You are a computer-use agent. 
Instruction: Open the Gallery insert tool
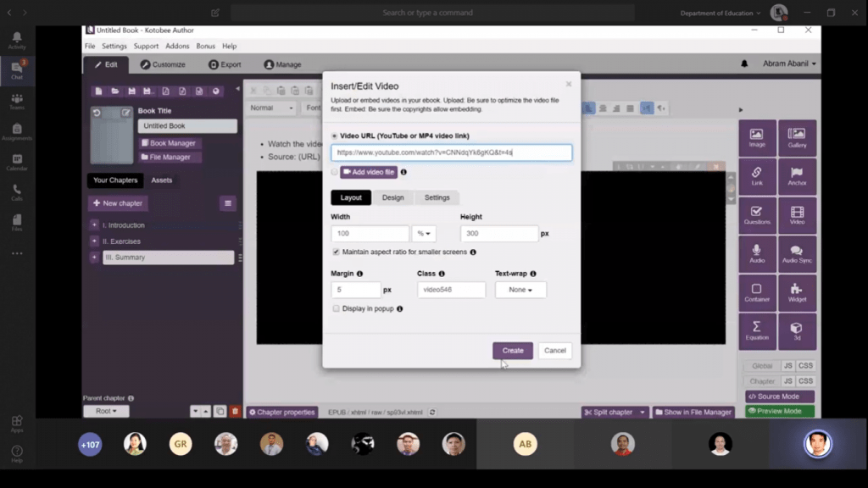[x=797, y=138]
